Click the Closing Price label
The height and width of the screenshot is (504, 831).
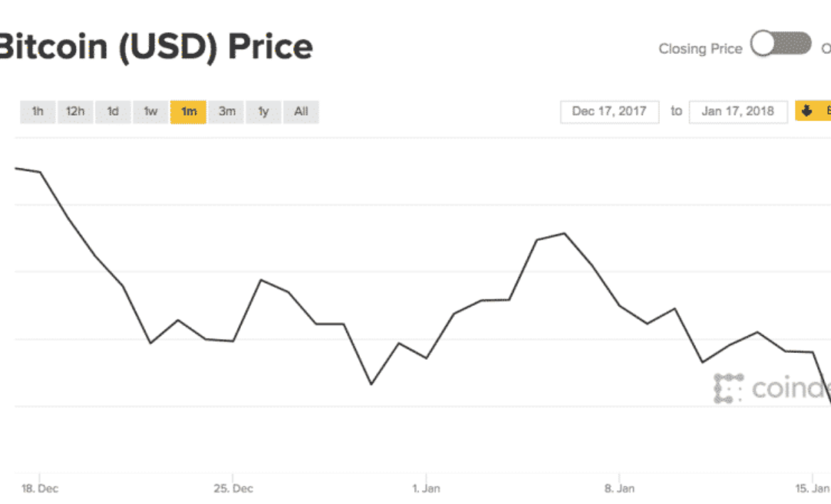tap(700, 48)
